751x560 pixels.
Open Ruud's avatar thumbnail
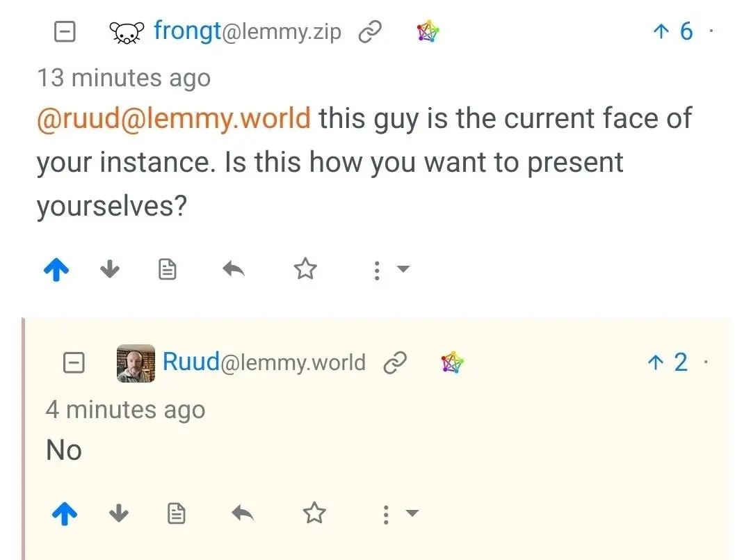click(136, 362)
